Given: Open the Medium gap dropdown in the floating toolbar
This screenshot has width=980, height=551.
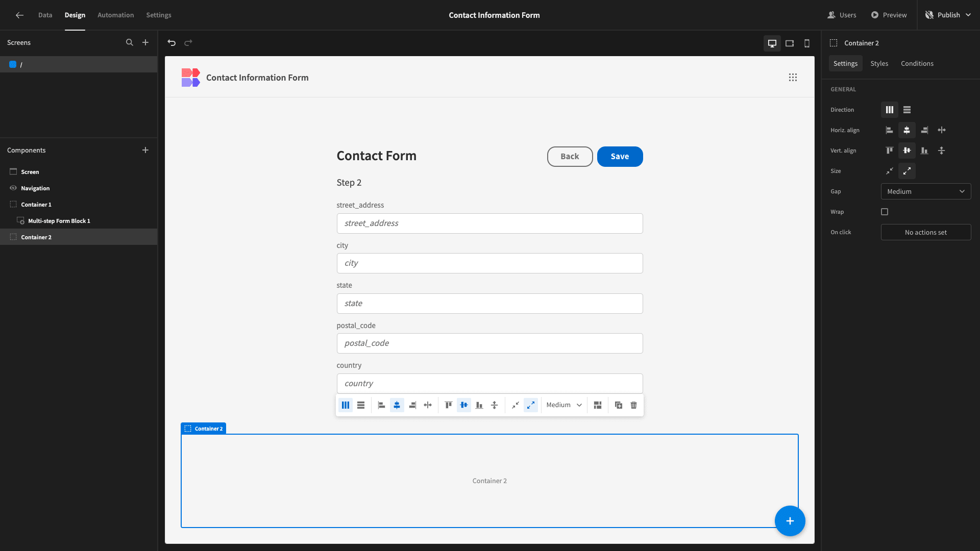Looking at the screenshot, I should [564, 405].
